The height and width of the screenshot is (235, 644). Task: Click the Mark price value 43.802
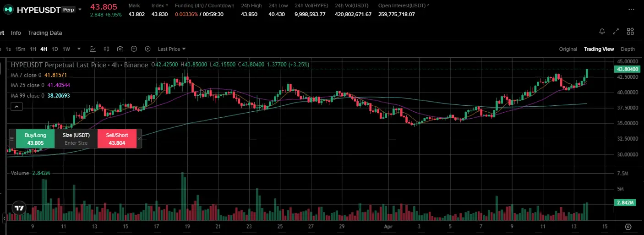(x=136, y=14)
